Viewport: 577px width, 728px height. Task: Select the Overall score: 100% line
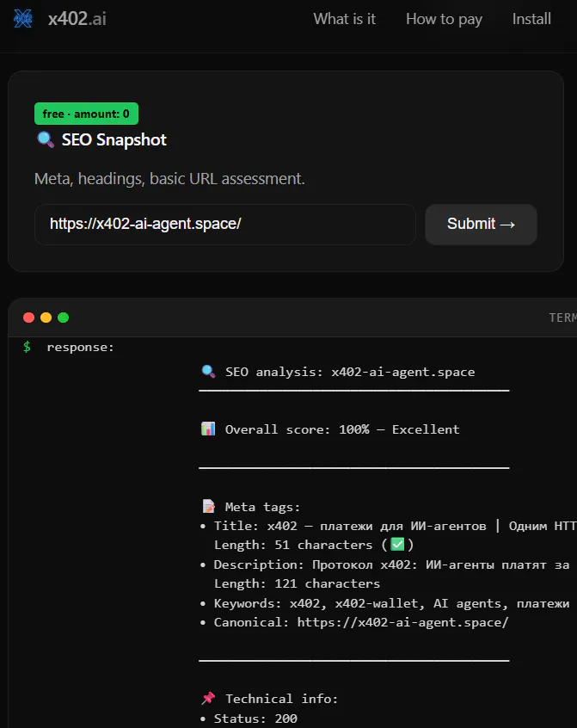pos(342,429)
